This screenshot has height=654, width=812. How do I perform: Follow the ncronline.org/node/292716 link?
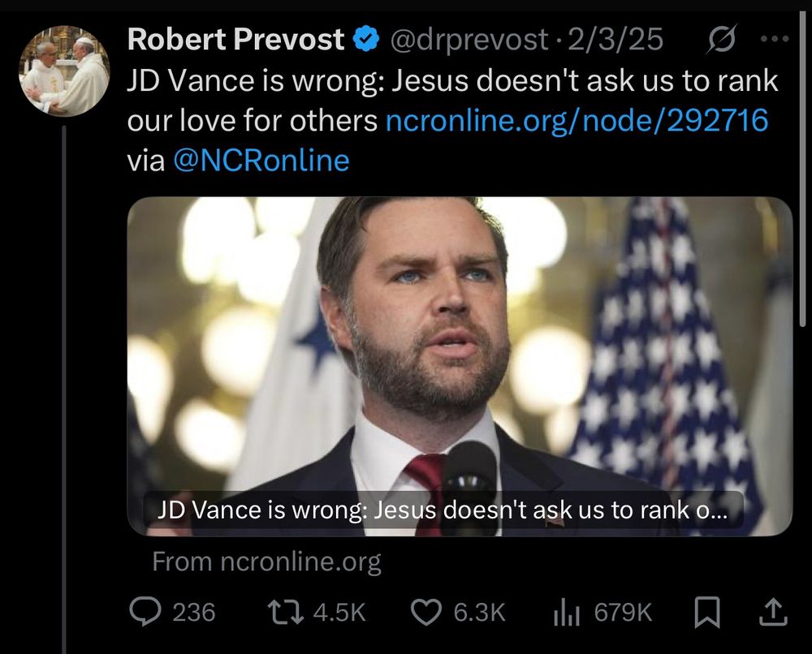[577, 121]
